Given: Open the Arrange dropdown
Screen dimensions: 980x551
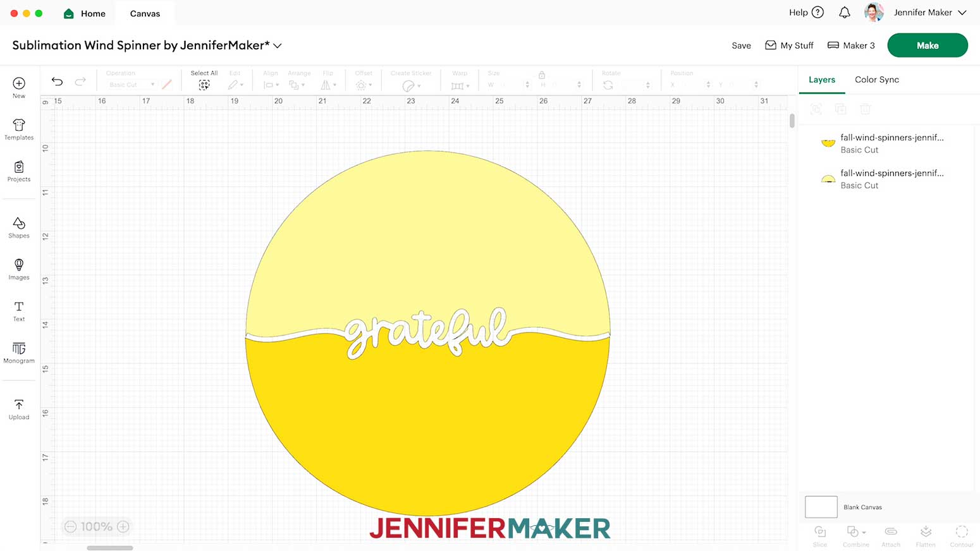Looking at the screenshot, I should [297, 85].
